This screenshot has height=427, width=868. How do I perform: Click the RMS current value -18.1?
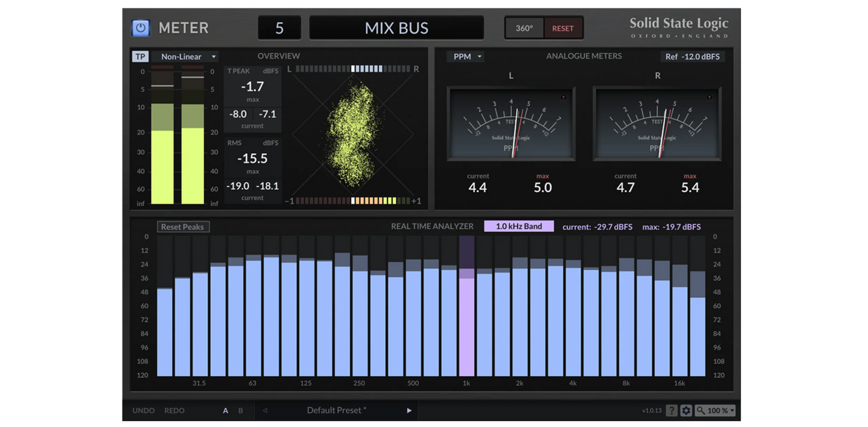point(267,186)
